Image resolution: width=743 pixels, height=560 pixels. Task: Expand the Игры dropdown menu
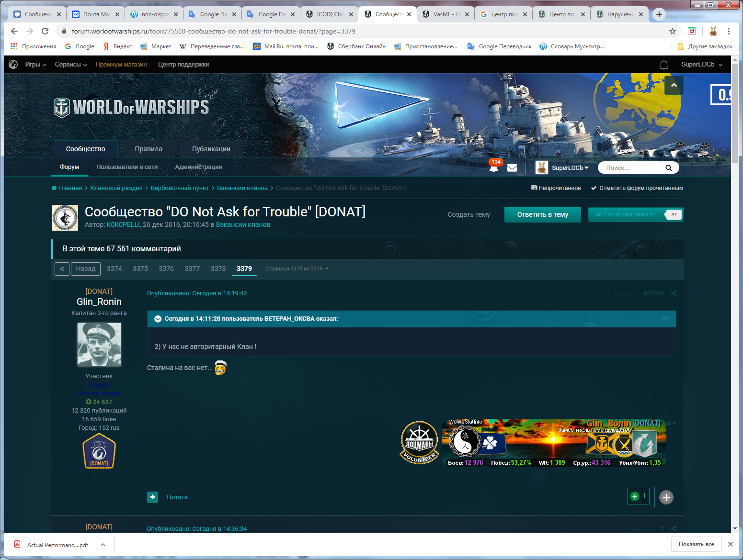(35, 65)
